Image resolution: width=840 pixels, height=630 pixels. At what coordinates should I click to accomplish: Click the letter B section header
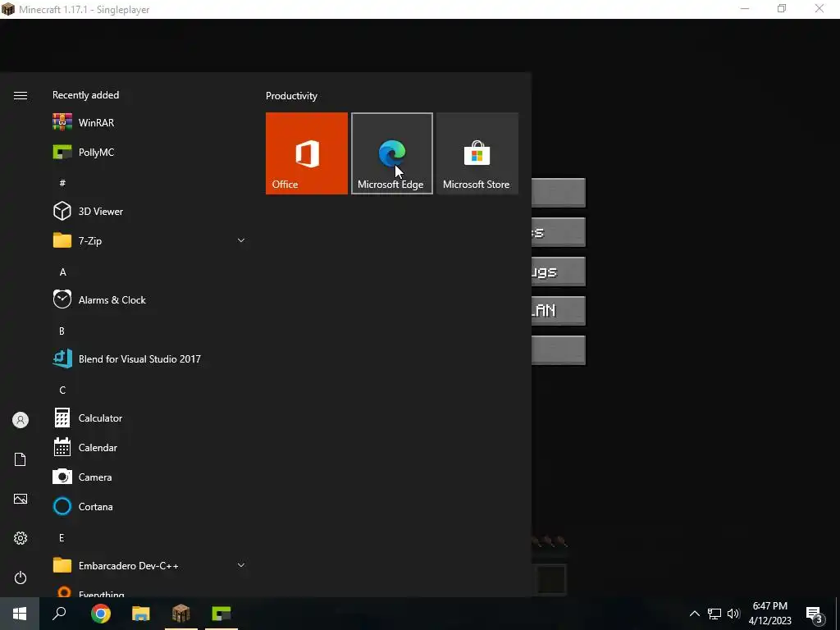pos(62,331)
